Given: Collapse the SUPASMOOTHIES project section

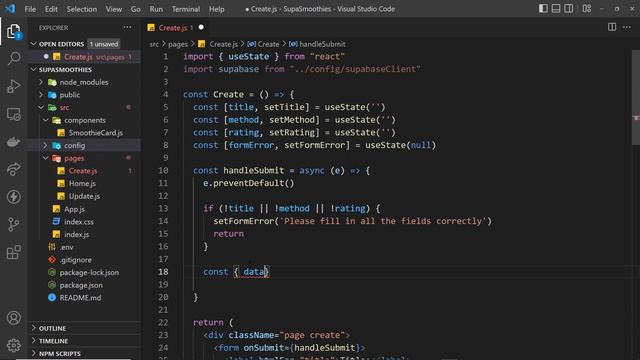Looking at the screenshot, I should (x=65, y=69).
